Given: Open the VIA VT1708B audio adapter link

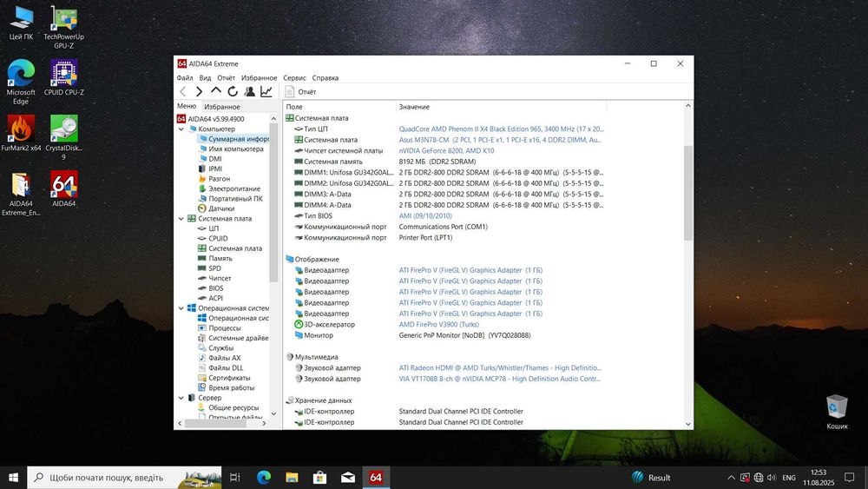Looking at the screenshot, I should [x=499, y=379].
